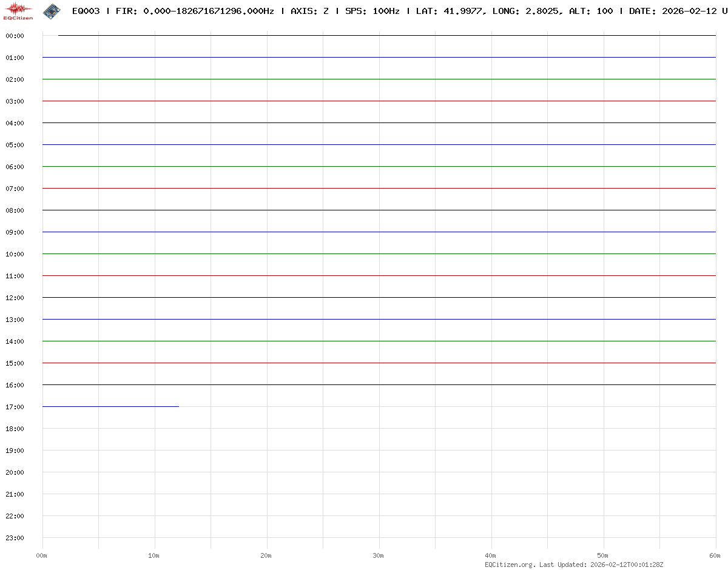Open the EQCitizen.org footer link
Image resolution: width=728 pixels, height=570 pixels.
pyautogui.click(x=510, y=565)
